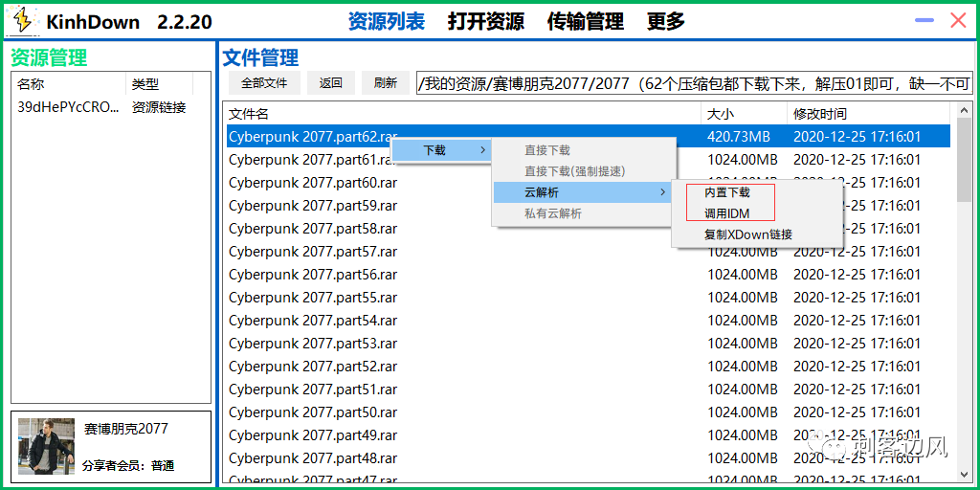
Task: Close the KinhDown window
Action: pos(958,21)
